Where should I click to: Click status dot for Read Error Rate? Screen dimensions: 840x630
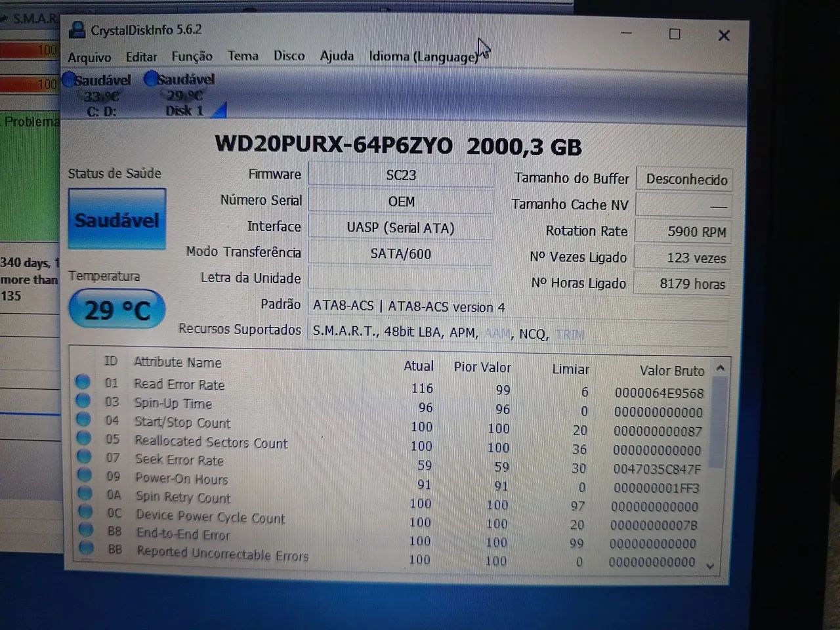[x=83, y=381]
